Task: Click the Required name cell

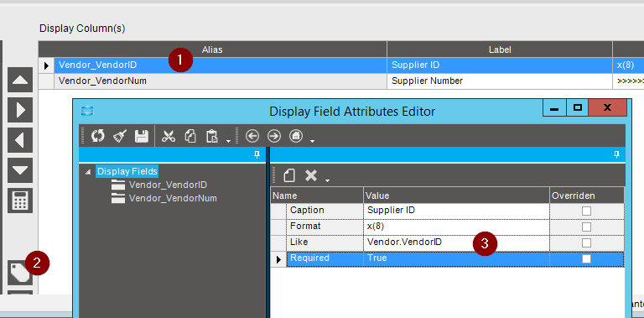Action: [325, 258]
